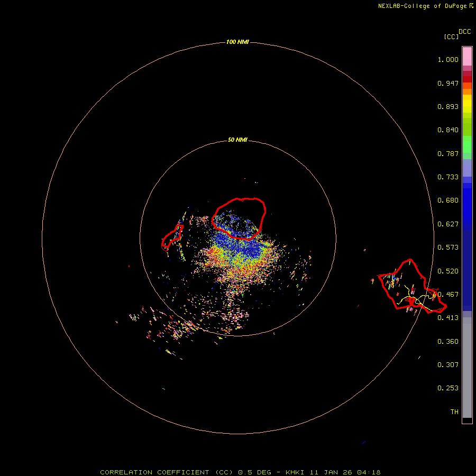Image resolution: width=476 pixels, height=476 pixels.
Task: Select the 0.253 legend value
Action: 448,388
